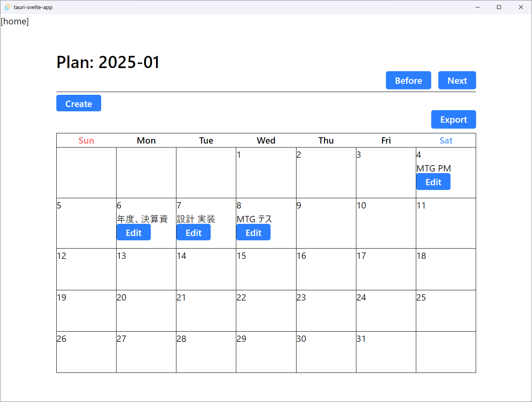Open the [home] link

click(15, 21)
